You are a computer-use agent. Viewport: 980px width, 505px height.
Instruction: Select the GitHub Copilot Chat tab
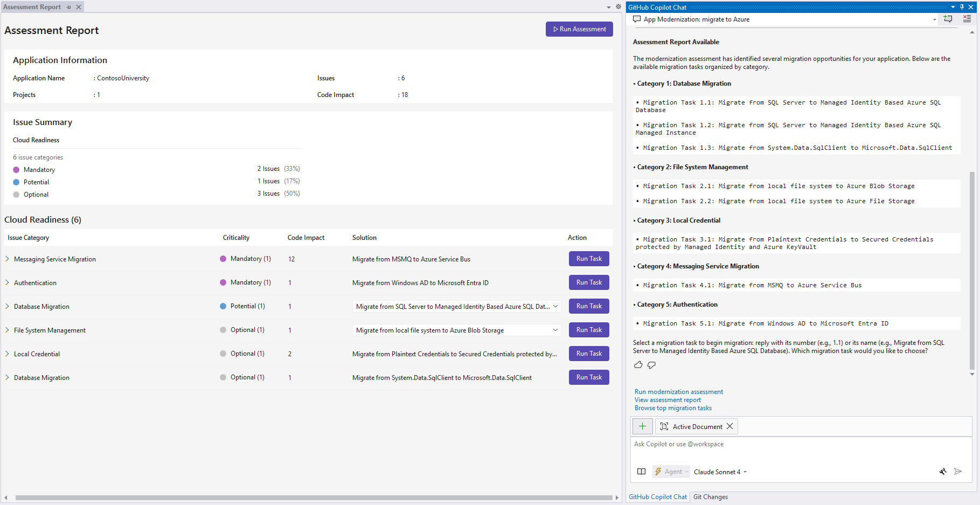[x=657, y=496]
